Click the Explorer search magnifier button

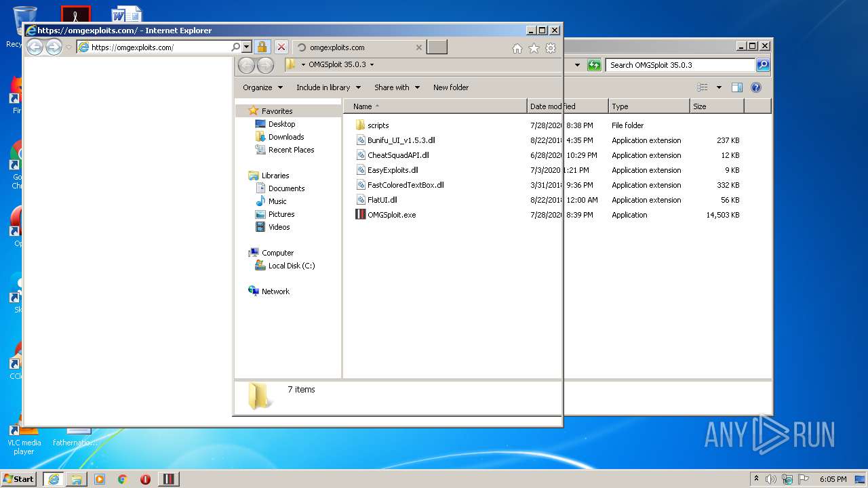[763, 65]
